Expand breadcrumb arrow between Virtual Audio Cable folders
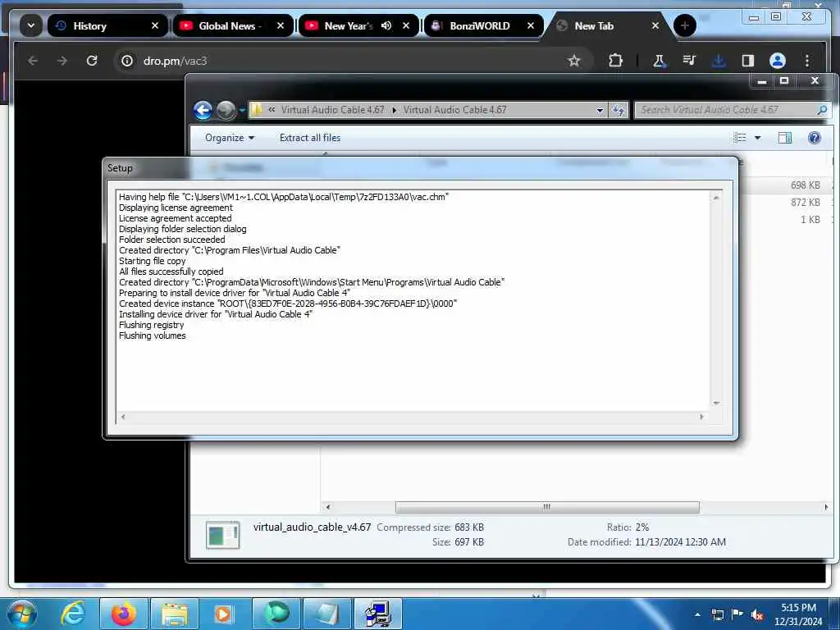The height and width of the screenshot is (630, 840). pyautogui.click(x=395, y=110)
